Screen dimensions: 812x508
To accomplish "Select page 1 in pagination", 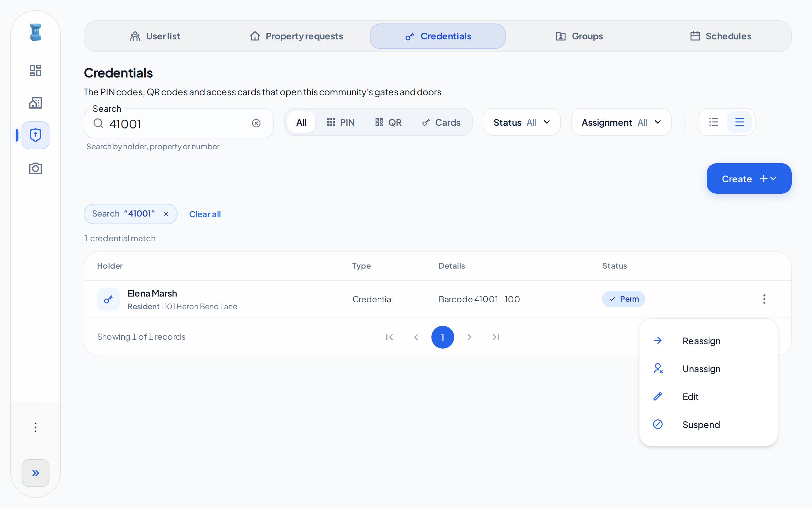I will click(x=442, y=337).
